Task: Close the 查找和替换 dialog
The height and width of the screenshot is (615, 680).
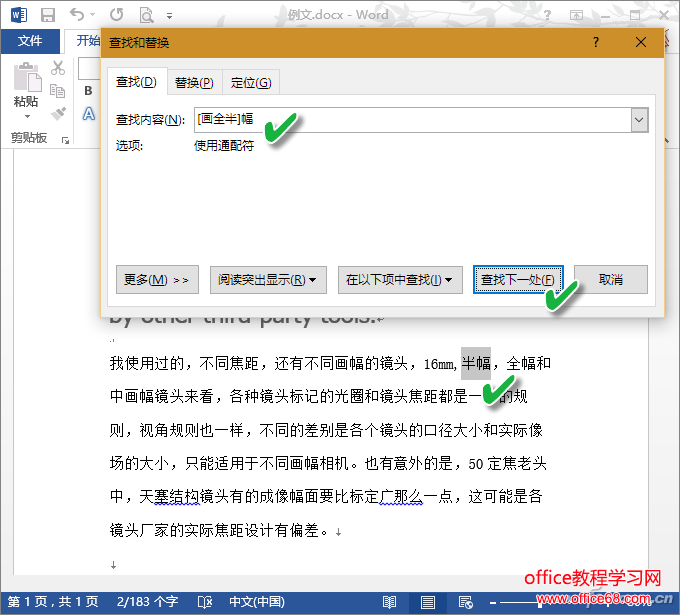Action: (x=641, y=42)
